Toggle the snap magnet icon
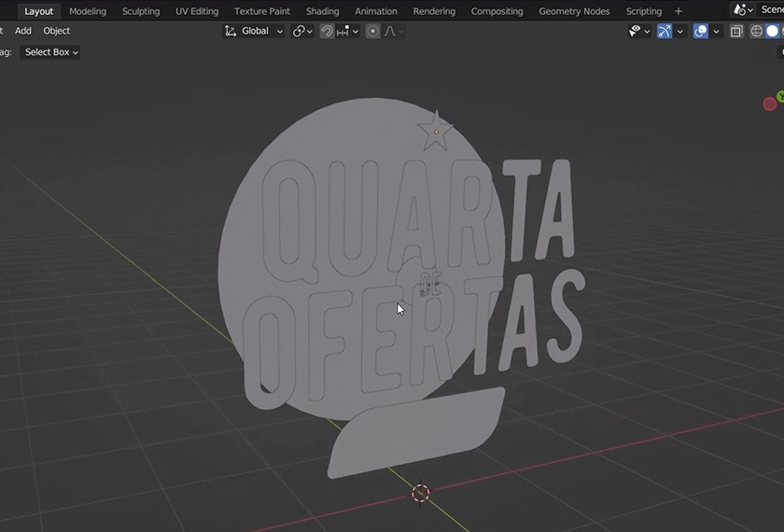This screenshot has width=784, height=532. [327, 31]
